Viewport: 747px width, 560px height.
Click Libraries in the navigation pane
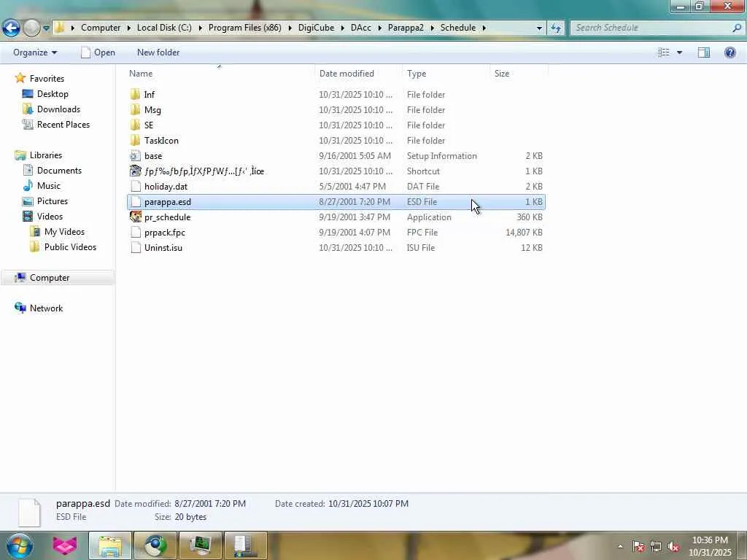point(46,155)
